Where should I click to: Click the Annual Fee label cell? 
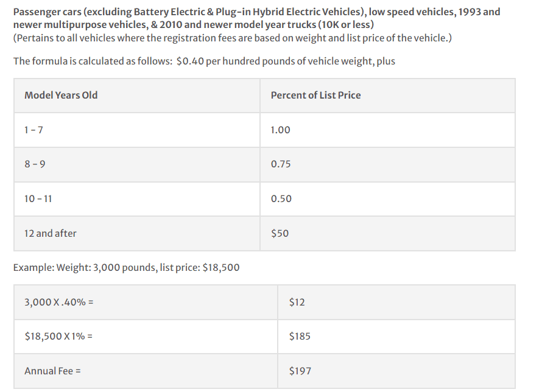(146, 371)
